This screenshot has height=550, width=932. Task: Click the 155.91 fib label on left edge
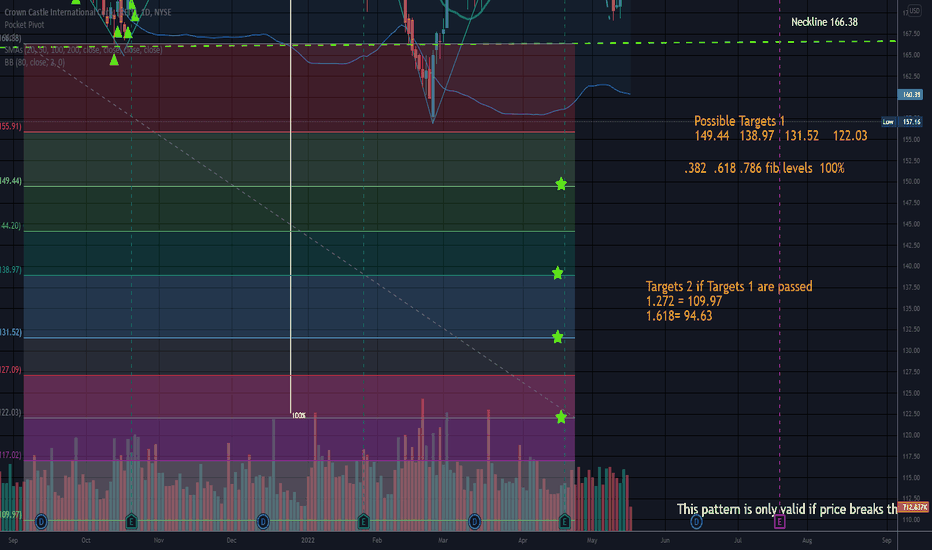pyautogui.click(x=11, y=127)
